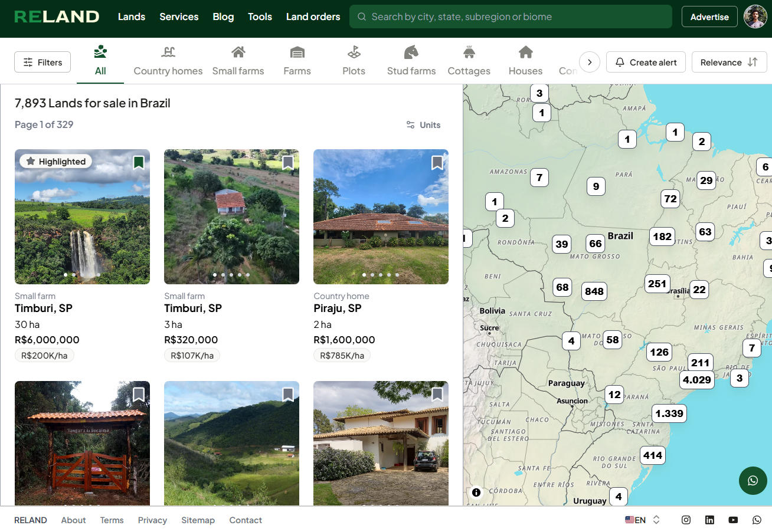The width and height of the screenshot is (772, 532).
Task: Open the Timburi 3 ha aerial photo
Action: [x=231, y=216]
